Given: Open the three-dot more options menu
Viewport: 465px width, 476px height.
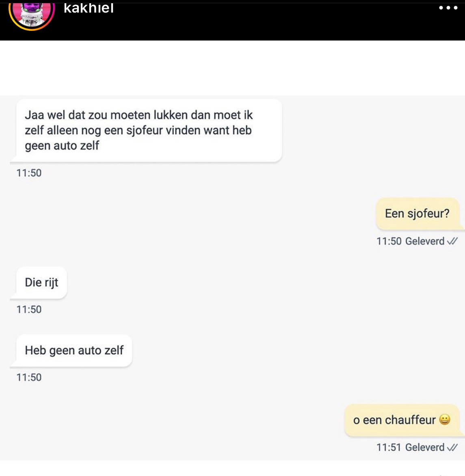Looking at the screenshot, I should point(448,8).
